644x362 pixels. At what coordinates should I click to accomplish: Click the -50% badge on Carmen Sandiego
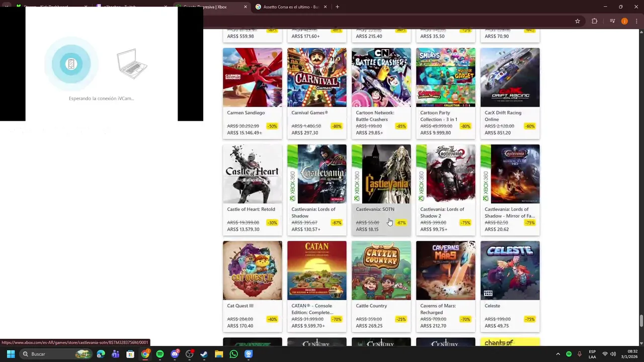tap(273, 126)
